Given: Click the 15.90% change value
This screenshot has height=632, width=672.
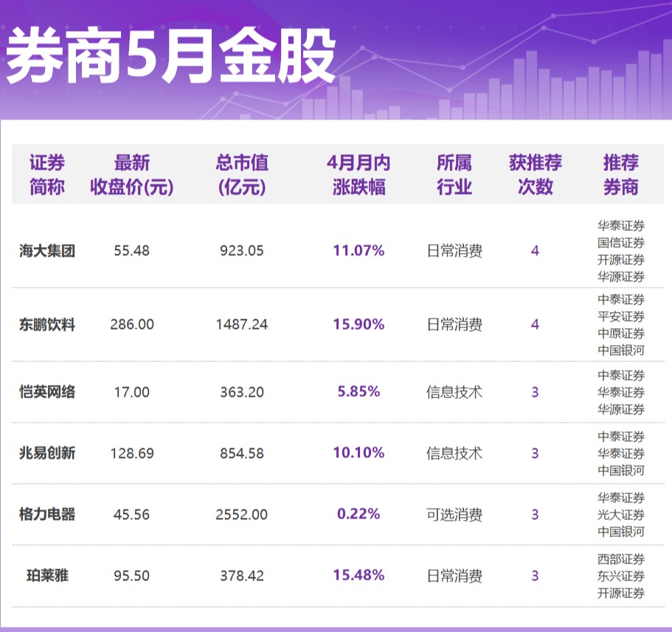Looking at the screenshot, I should click(x=358, y=324).
